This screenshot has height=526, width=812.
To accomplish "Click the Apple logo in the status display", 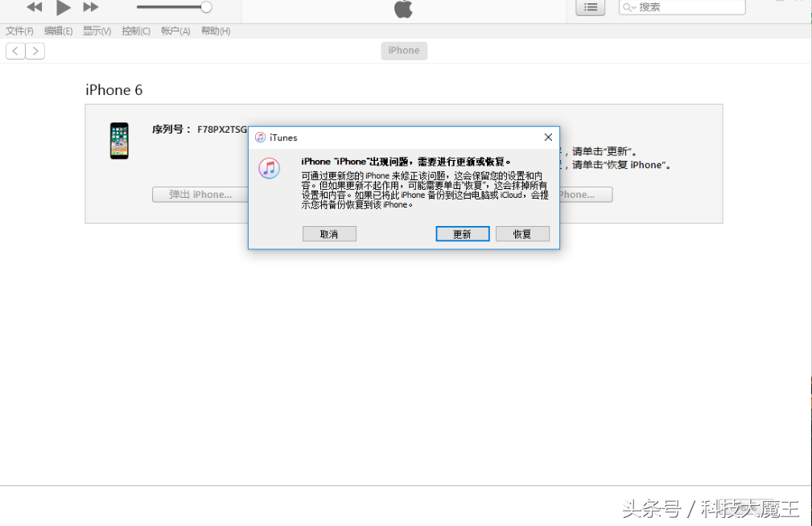I will click(x=402, y=10).
